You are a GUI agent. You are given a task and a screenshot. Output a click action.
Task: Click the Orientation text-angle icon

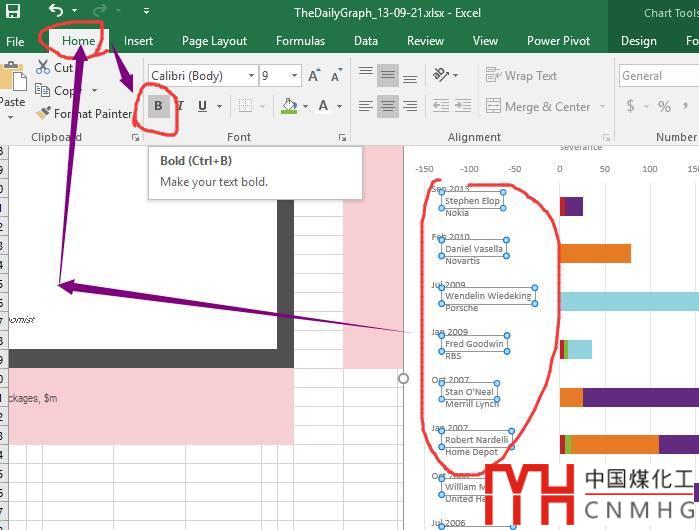click(x=441, y=74)
